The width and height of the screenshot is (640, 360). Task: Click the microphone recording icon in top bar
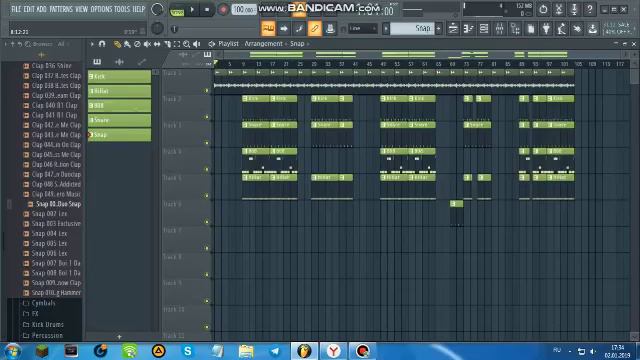point(574,9)
